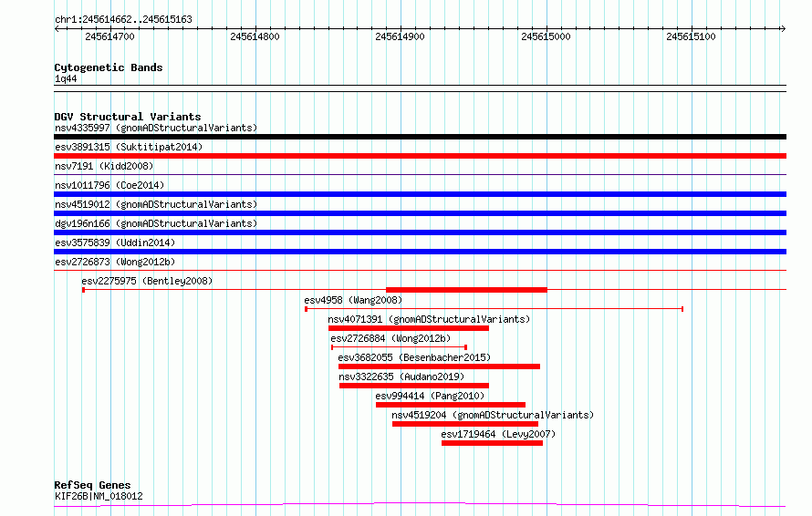Open the dgv196n166 gnomADStructuralVariants label
812x516 pixels.
(x=156, y=223)
